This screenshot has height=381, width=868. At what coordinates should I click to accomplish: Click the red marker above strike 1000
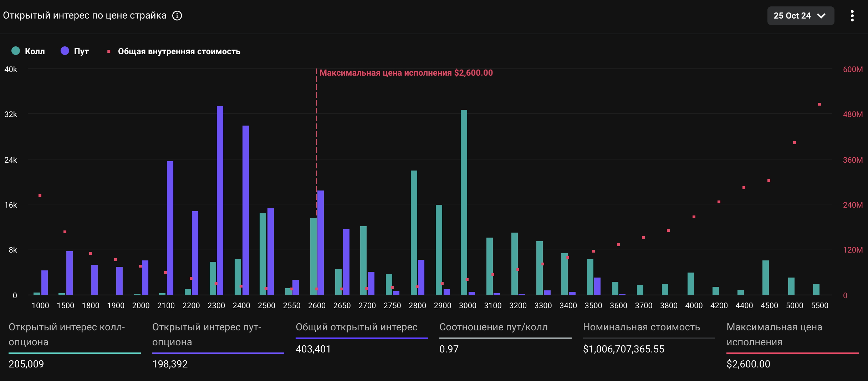[x=40, y=195]
